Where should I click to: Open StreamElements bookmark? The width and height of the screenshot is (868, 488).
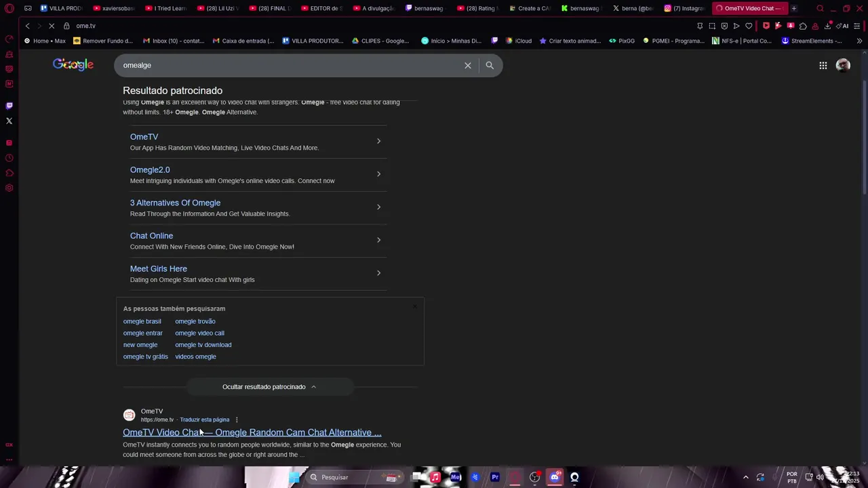pos(812,41)
